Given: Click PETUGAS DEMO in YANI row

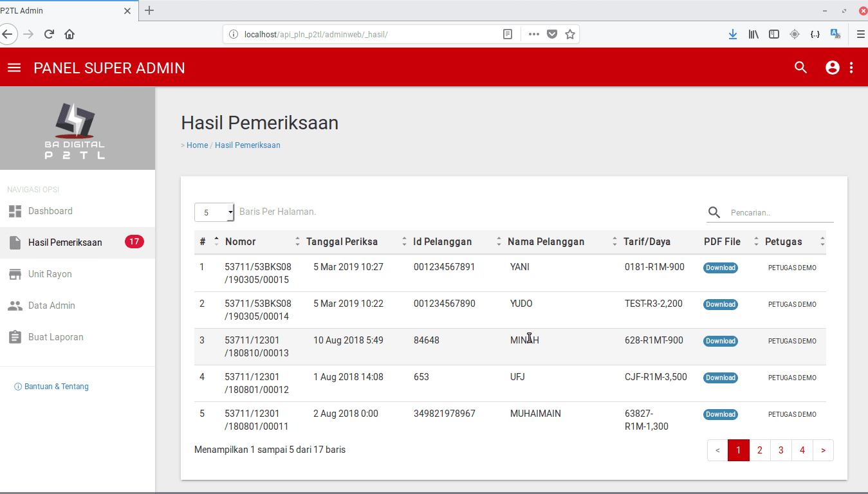Looking at the screenshot, I should tap(792, 268).
